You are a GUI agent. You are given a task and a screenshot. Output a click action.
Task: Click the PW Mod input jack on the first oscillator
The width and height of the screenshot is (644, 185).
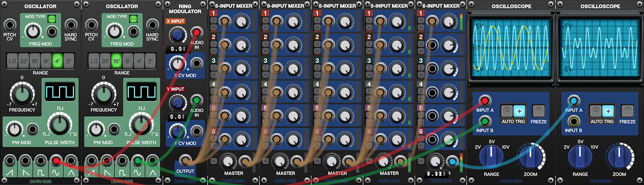click(x=32, y=128)
